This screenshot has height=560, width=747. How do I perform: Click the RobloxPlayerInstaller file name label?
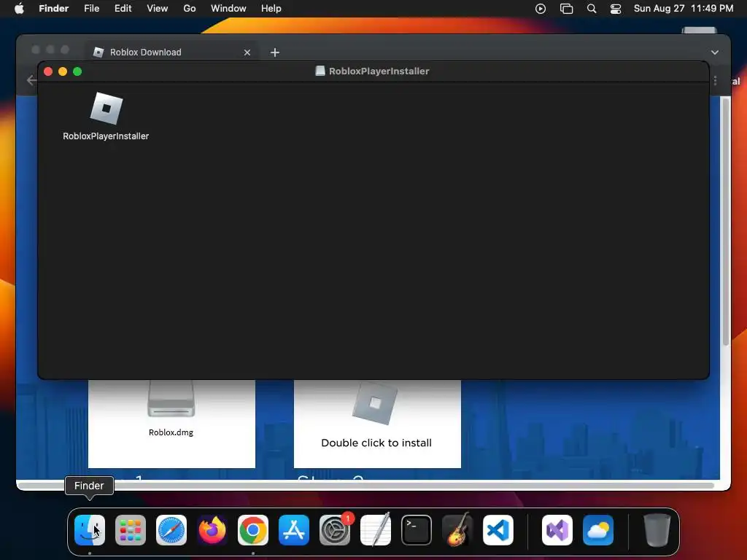pos(106,136)
